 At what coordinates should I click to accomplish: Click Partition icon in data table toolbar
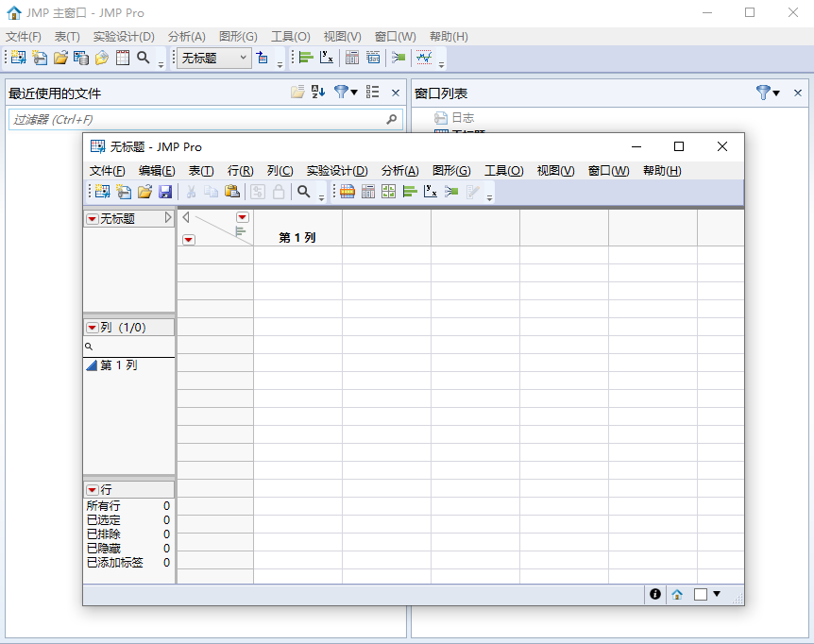tap(451, 192)
